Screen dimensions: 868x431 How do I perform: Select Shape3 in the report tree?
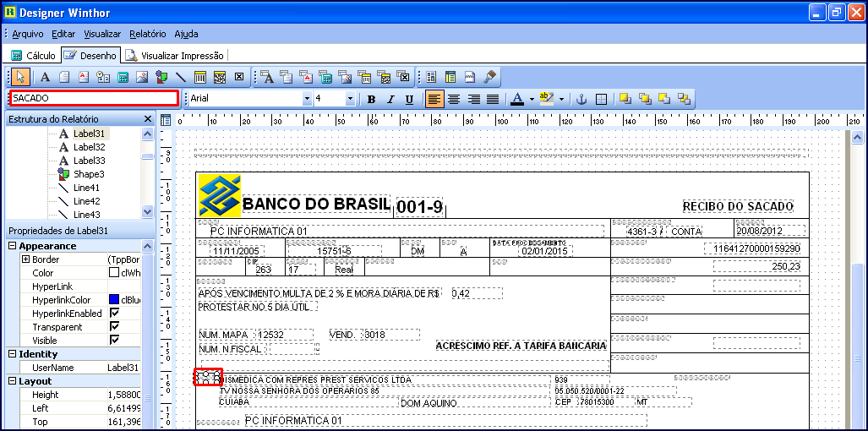(x=89, y=174)
